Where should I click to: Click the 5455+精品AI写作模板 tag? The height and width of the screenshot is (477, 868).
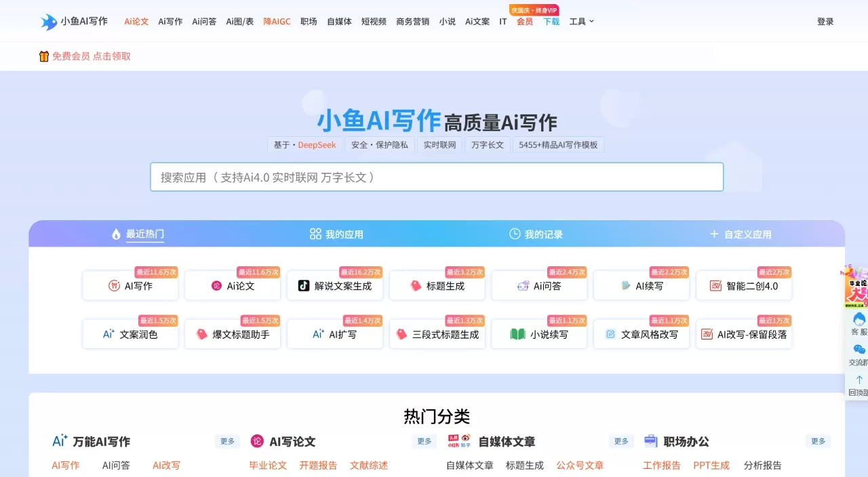(559, 145)
